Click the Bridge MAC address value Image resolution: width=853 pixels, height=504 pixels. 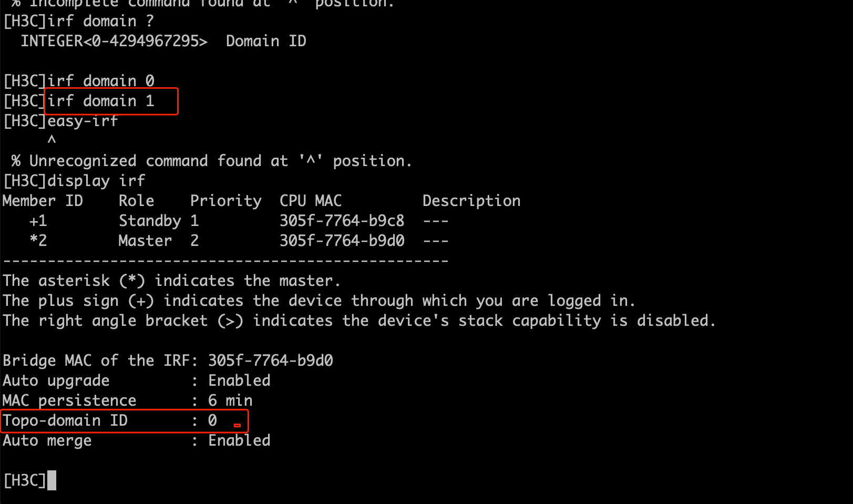tap(271, 361)
